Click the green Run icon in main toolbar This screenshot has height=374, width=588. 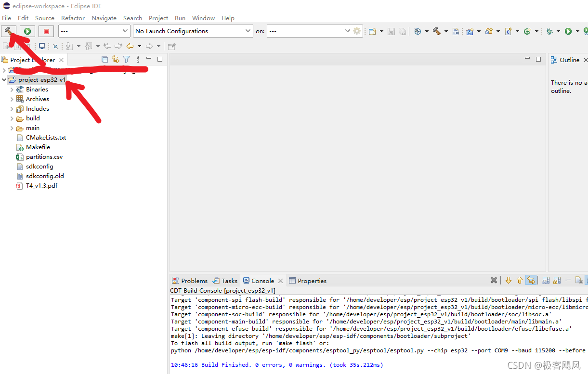(568, 31)
